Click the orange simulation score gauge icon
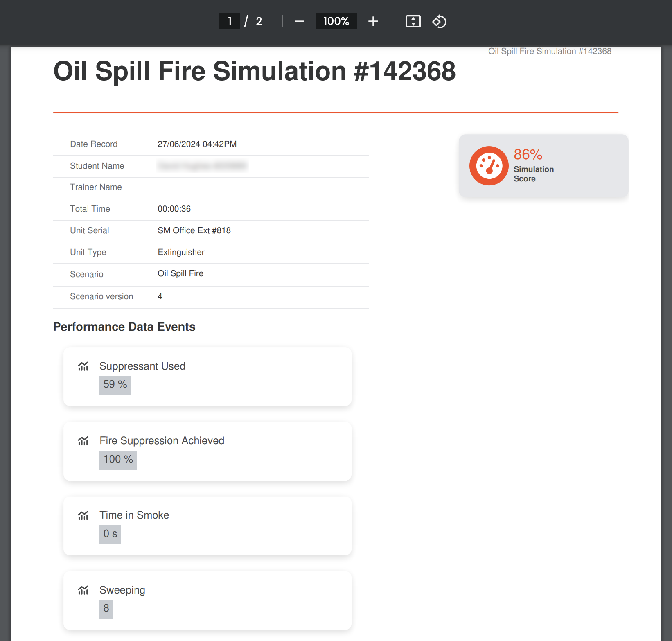Image resolution: width=672 pixels, height=641 pixels. 489,166
